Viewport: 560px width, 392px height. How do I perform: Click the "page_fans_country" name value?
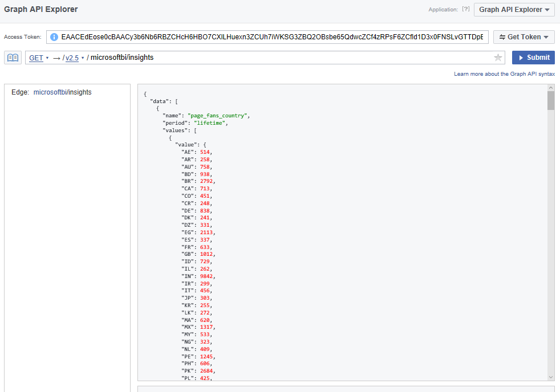click(x=217, y=116)
